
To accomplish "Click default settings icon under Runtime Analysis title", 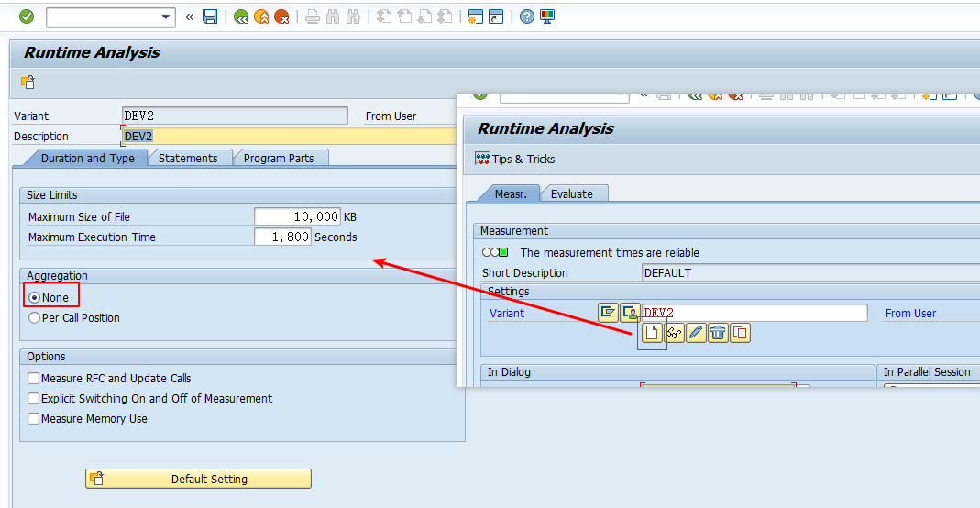I will (x=28, y=82).
